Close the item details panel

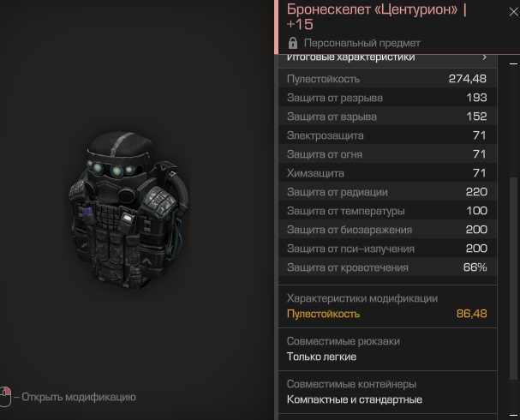514,12
